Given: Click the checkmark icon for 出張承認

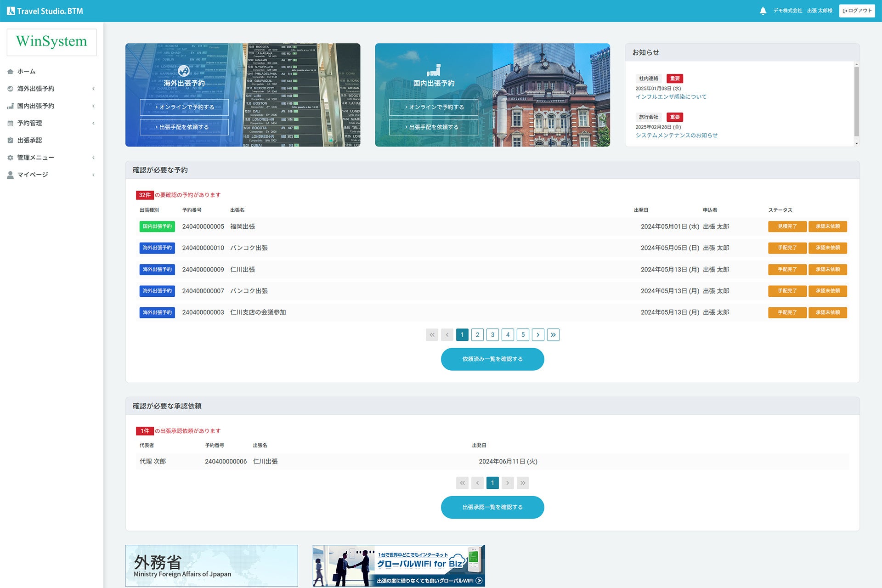Looking at the screenshot, I should [10, 141].
